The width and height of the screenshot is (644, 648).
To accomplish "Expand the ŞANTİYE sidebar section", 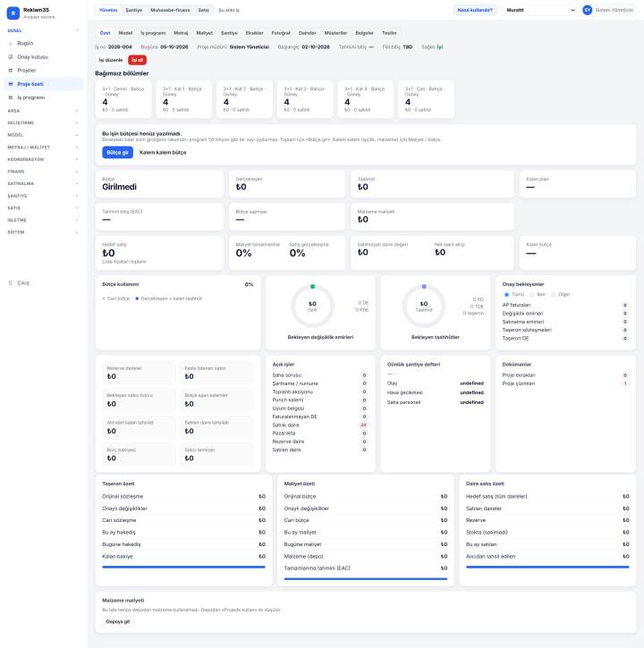I will coord(43,196).
